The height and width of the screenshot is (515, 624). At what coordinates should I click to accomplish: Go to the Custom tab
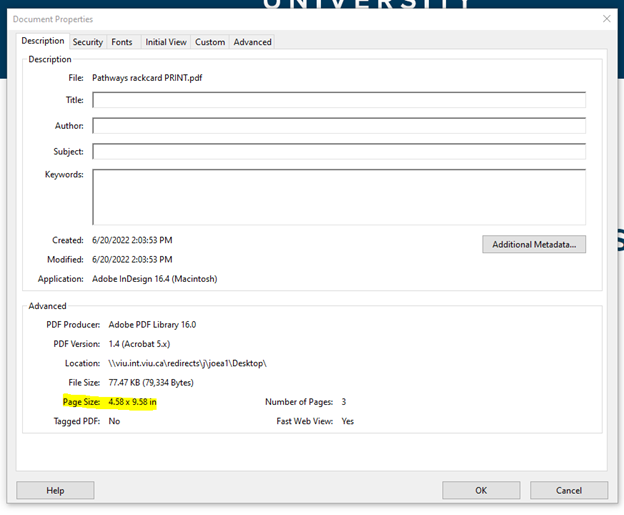point(210,42)
